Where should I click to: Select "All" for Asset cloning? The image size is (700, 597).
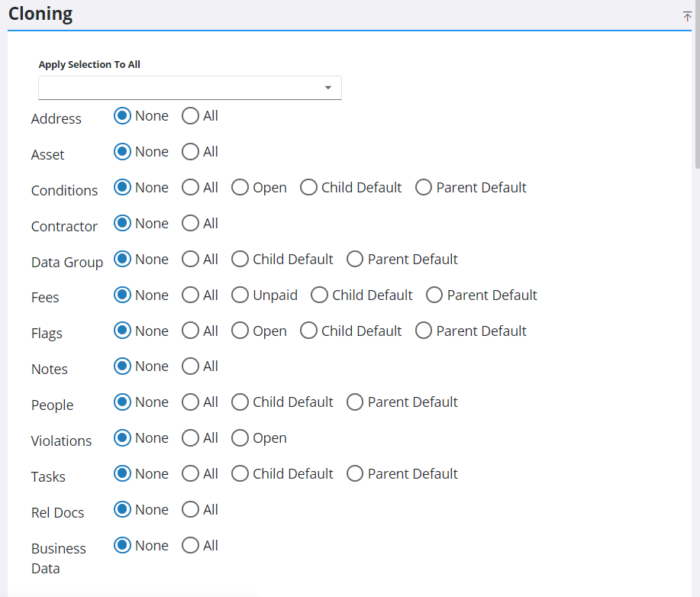click(x=190, y=152)
